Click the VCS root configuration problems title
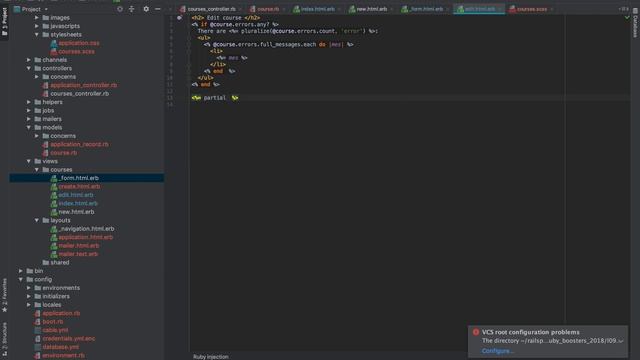The image size is (640, 360). point(530,332)
